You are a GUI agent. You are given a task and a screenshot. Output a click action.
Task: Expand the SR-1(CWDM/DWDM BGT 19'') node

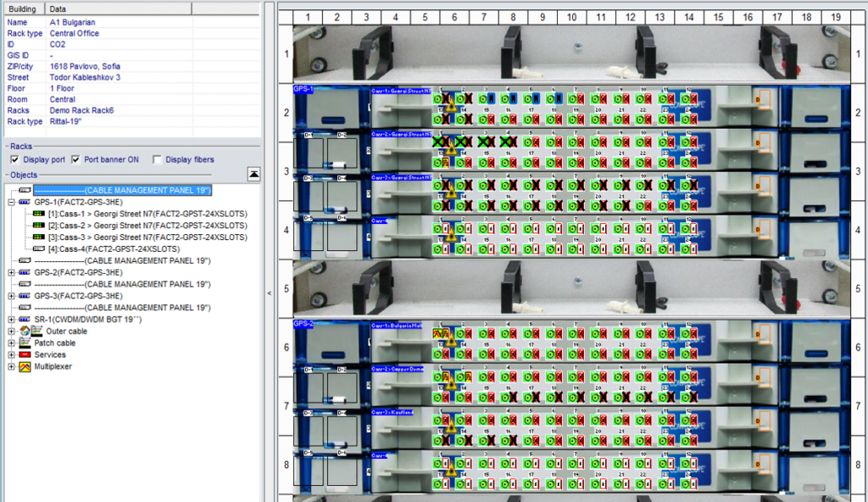[11, 319]
